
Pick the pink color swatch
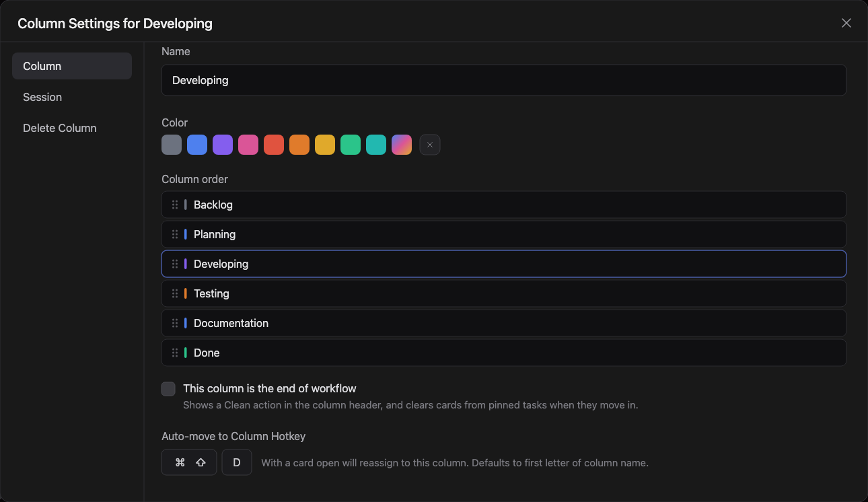tap(248, 145)
